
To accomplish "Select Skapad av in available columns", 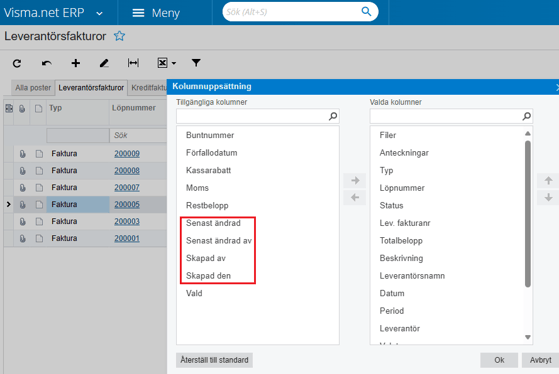I will click(x=206, y=258).
